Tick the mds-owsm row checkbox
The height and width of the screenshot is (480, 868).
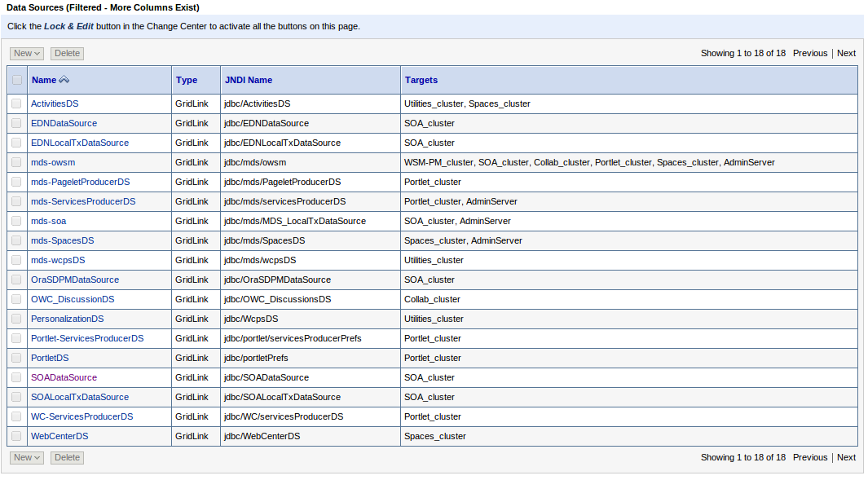[x=16, y=162]
